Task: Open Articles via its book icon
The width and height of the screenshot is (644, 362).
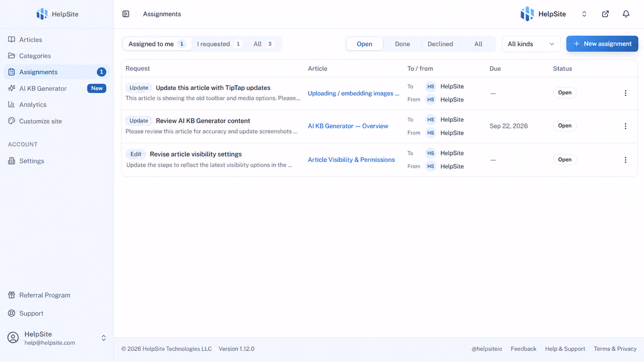Action: 11,40
